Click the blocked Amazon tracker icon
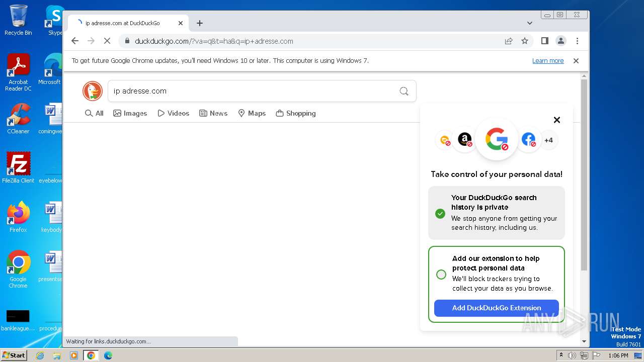The height and width of the screenshot is (362, 644). coord(465,140)
